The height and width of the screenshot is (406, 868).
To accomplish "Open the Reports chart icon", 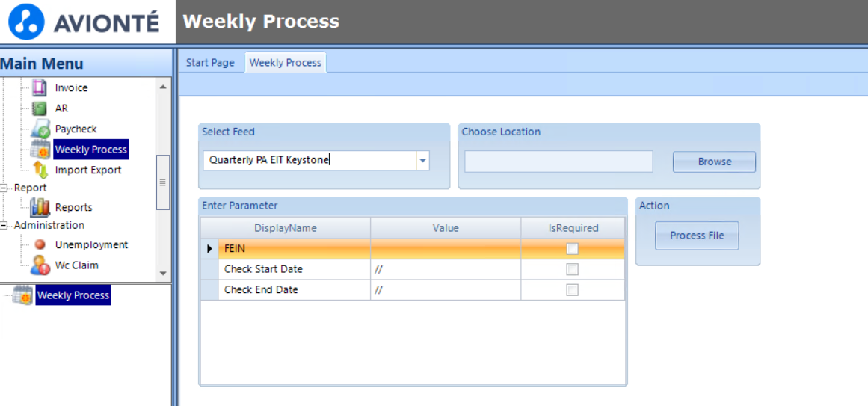I will 40,207.
